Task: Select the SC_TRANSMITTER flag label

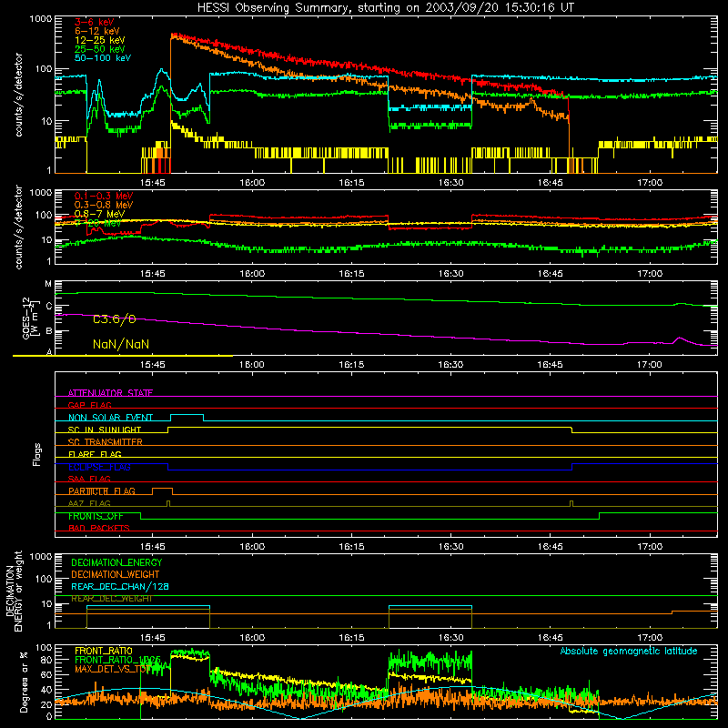Action: click(x=105, y=442)
